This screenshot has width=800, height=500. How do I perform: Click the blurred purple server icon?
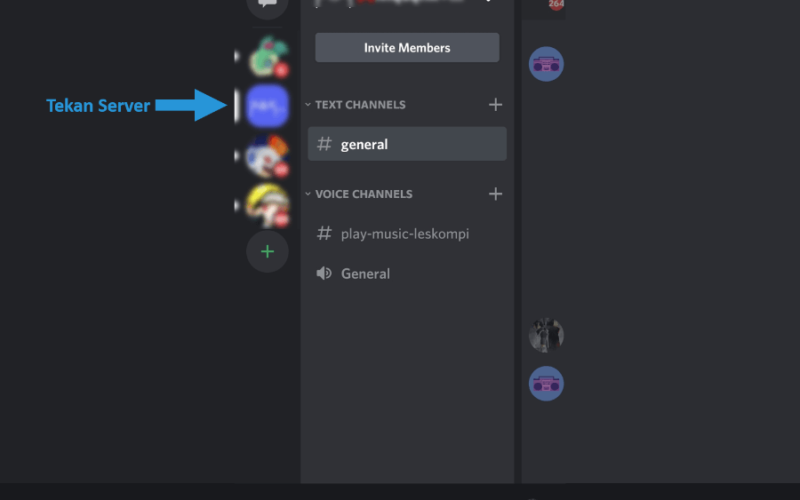point(267,106)
